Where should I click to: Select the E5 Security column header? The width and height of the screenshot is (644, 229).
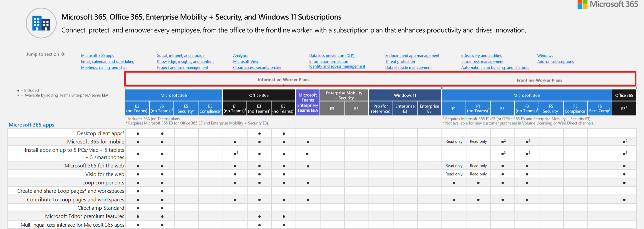(x=186, y=109)
